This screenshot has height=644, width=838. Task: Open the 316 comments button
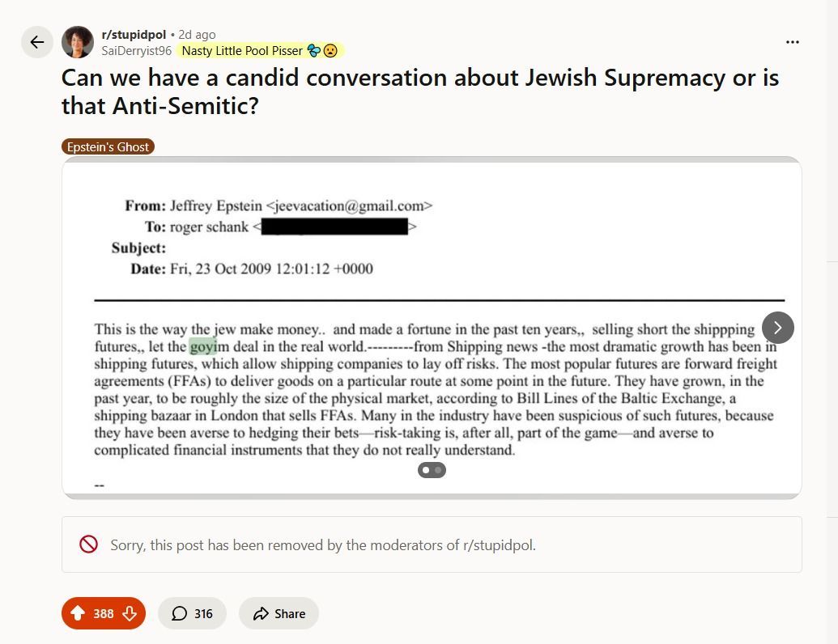[193, 613]
